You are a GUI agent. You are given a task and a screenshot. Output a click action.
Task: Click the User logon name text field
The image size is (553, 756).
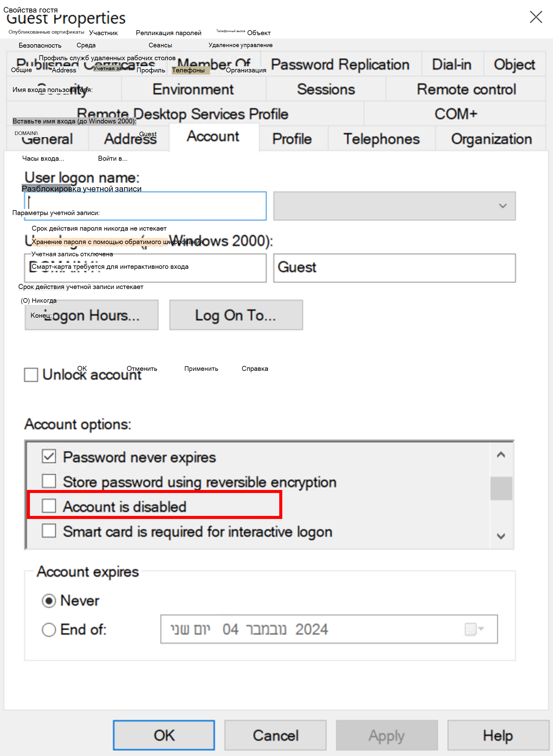tap(145, 206)
